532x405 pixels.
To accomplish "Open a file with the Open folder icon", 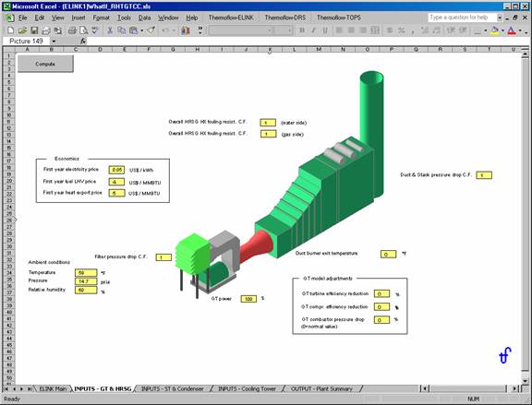I will 22,30.
